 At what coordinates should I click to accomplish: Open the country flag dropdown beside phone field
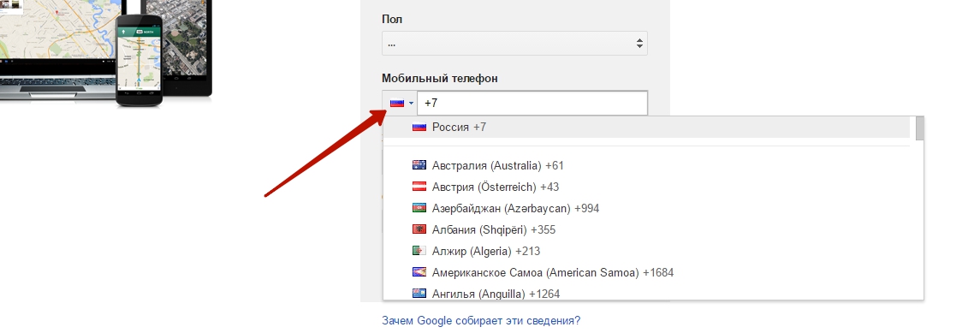click(400, 103)
